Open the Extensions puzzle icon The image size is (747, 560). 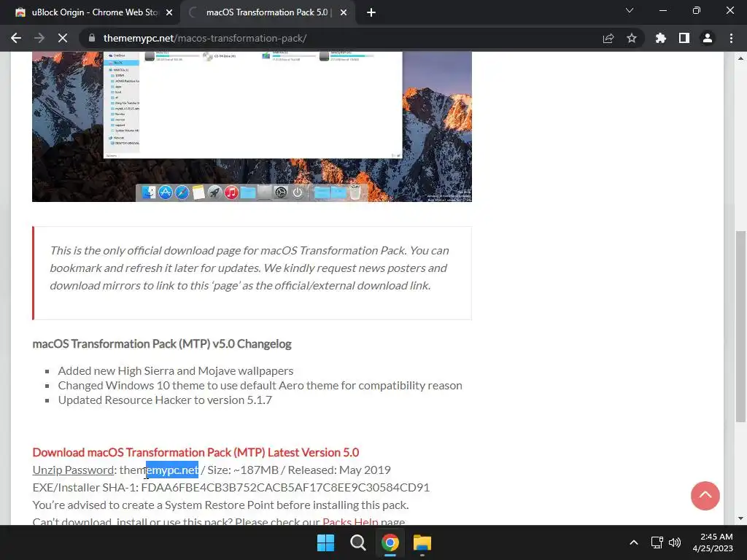click(661, 38)
